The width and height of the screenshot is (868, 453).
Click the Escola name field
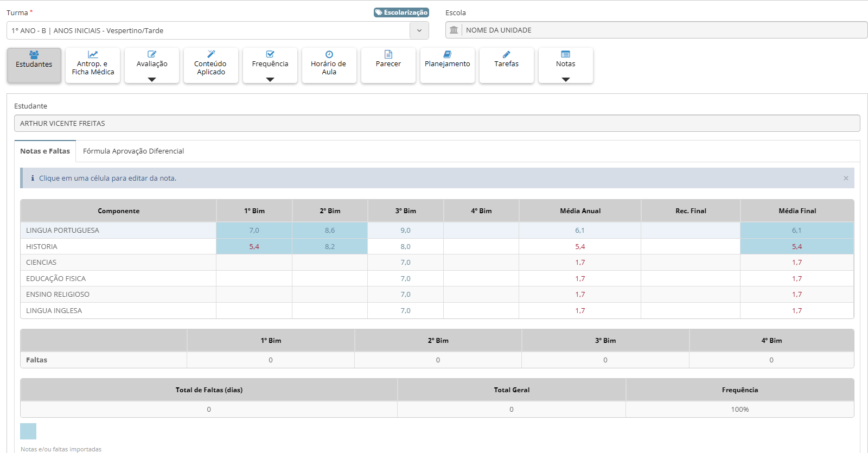click(x=656, y=30)
